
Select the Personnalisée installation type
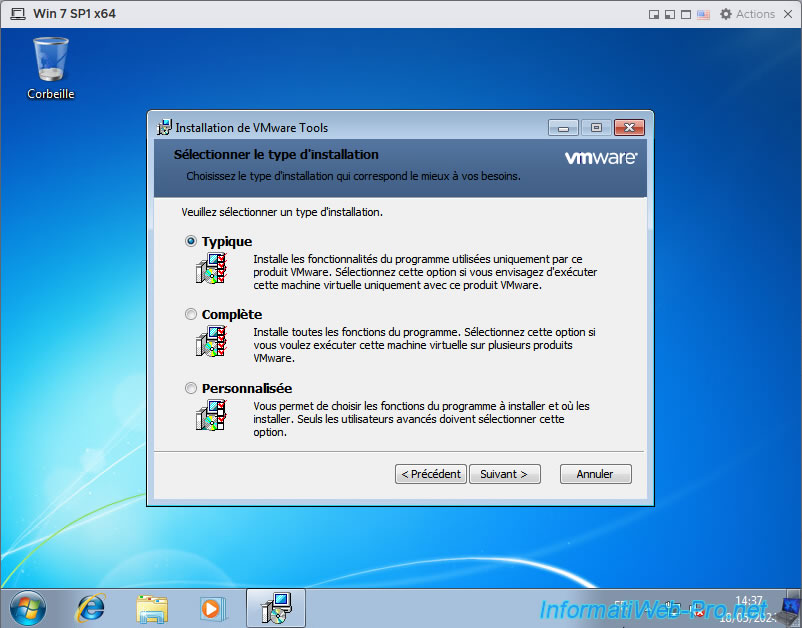[x=191, y=388]
